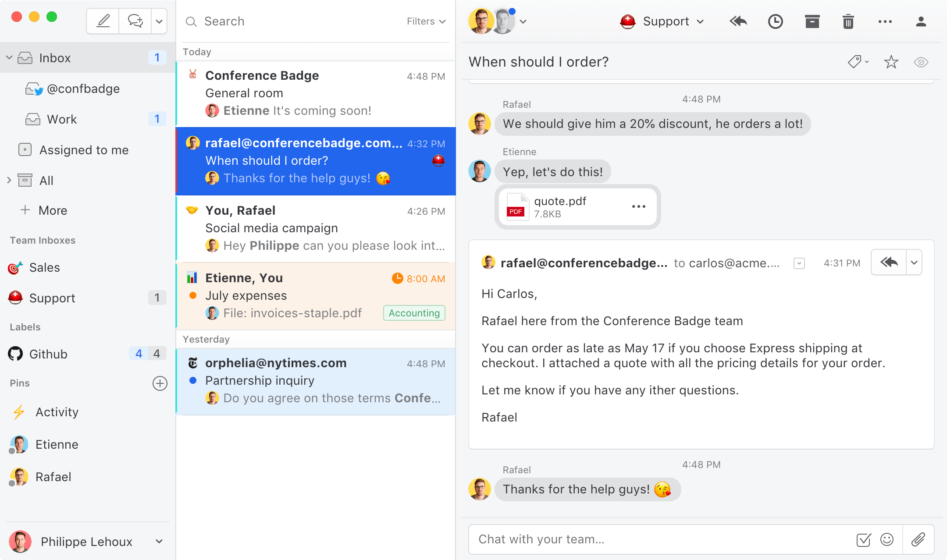Open the contact person icon
Image resolution: width=947 pixels, height=560 pixels.
pos(921,21)
